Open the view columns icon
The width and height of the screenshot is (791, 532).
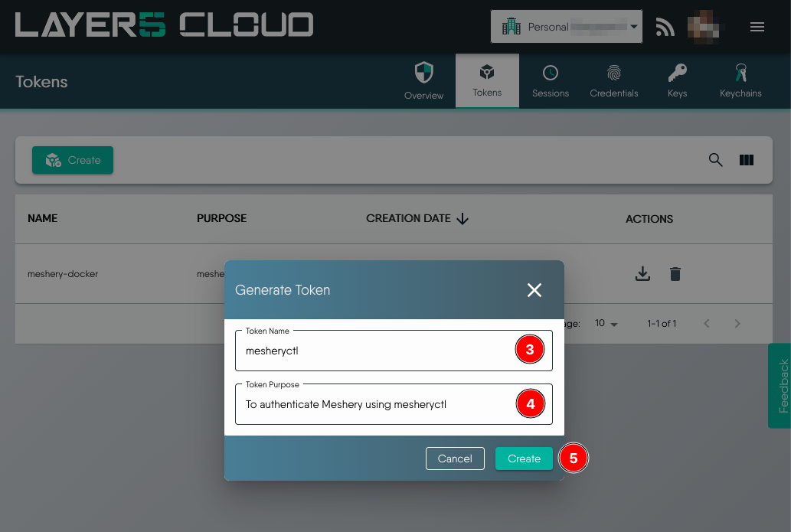(x=747, y=160)
